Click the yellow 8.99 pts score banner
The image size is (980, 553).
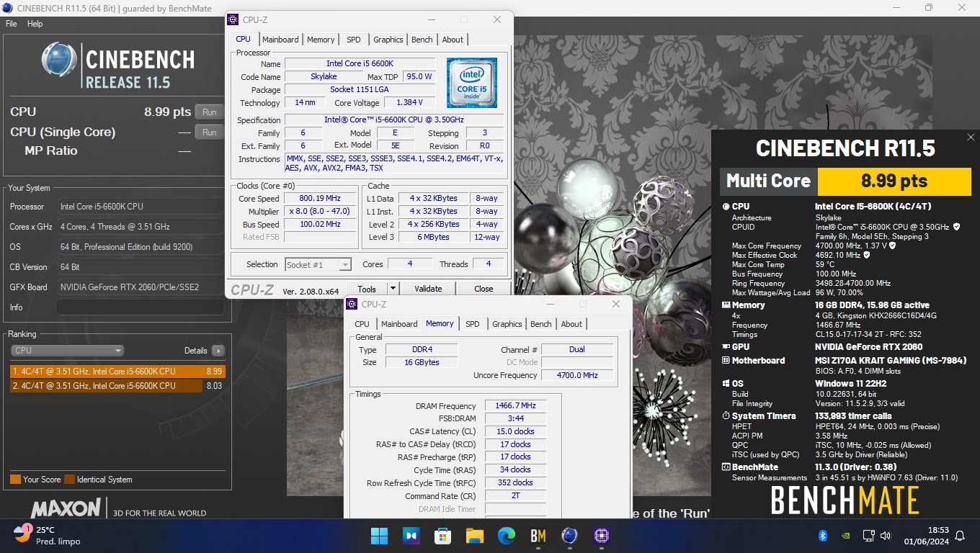point(894,181)
